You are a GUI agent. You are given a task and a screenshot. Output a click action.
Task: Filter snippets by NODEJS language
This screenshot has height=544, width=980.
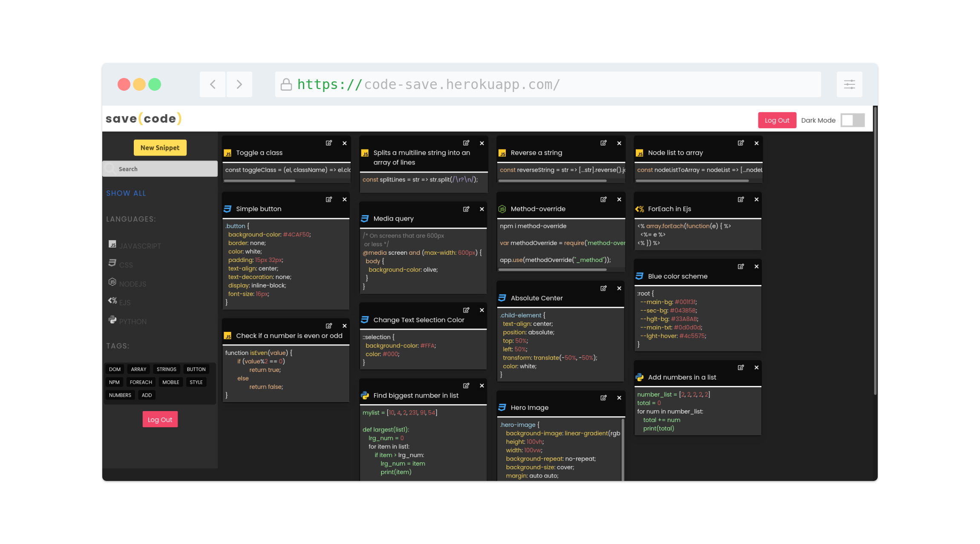(127, 283)
